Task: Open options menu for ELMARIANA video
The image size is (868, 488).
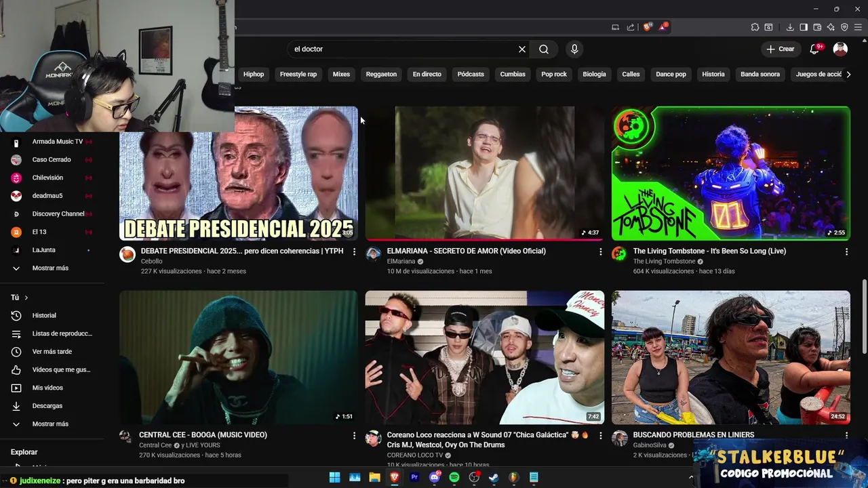Action: (x=600, y=251)
